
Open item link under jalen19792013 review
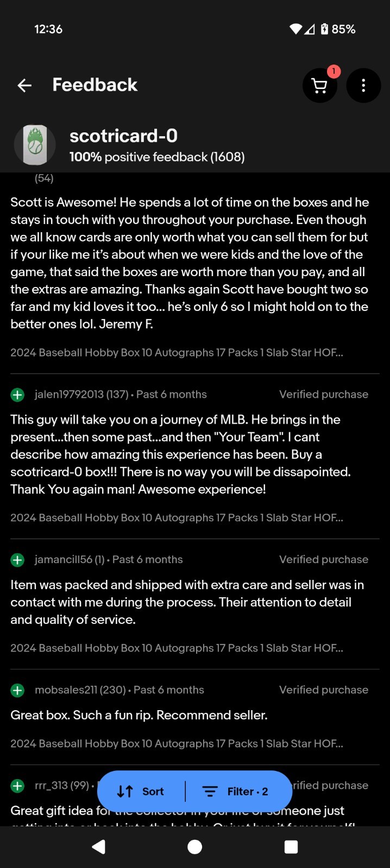[177, 518]
